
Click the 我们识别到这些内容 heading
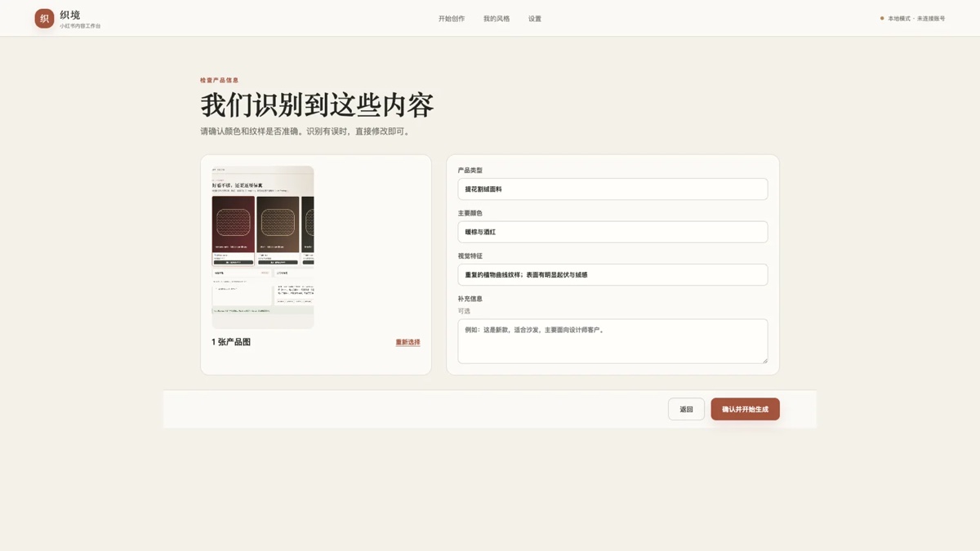tap(318, 106)
